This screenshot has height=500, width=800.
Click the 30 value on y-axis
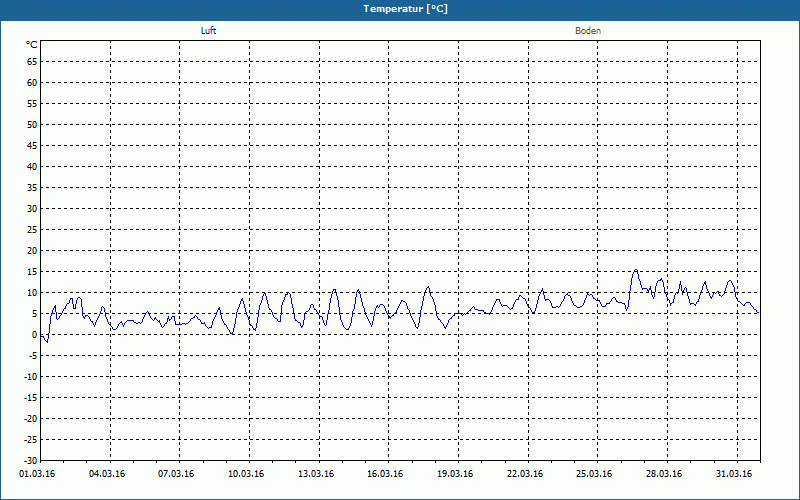point(32,209)
